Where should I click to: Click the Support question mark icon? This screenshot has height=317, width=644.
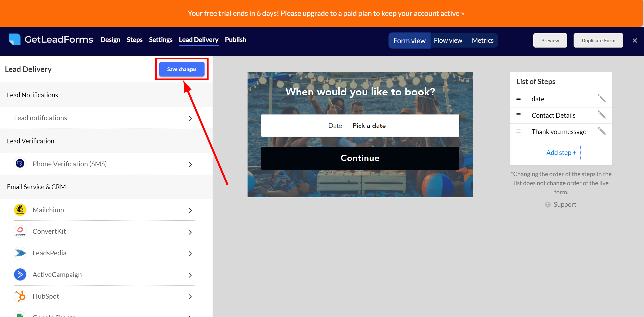point(548,205)
